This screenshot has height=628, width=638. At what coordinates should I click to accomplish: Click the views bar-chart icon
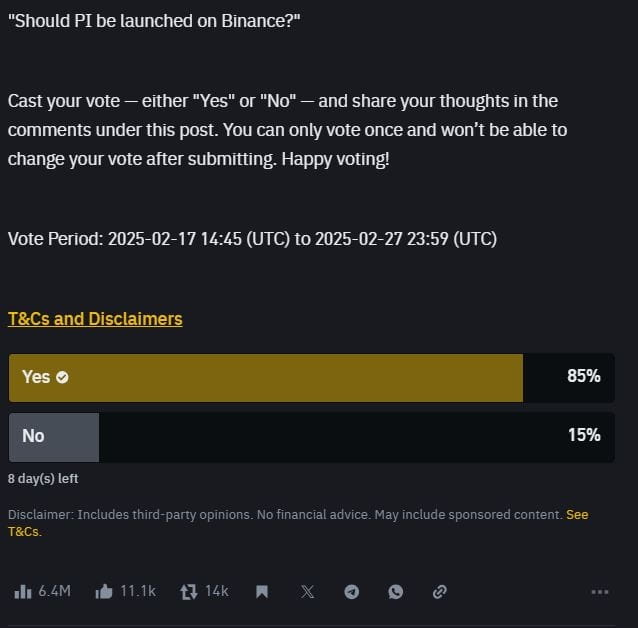coord(23,592)
